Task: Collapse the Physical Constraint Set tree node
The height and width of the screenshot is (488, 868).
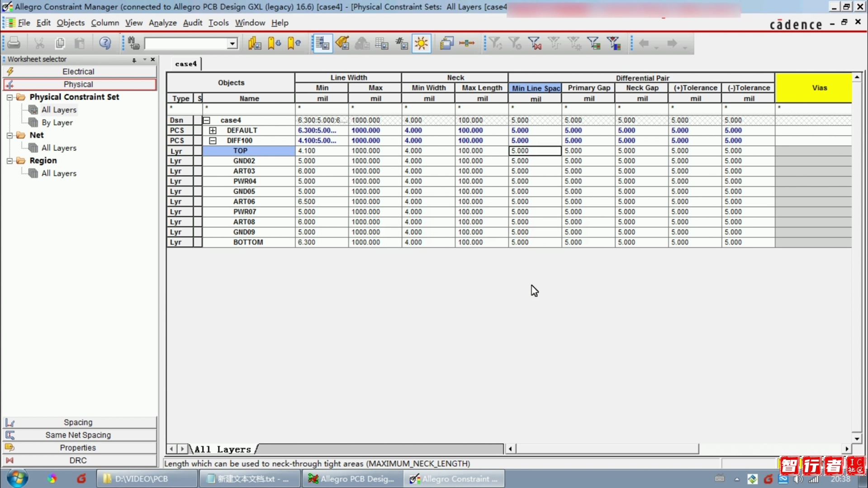Action: [9, 97]
